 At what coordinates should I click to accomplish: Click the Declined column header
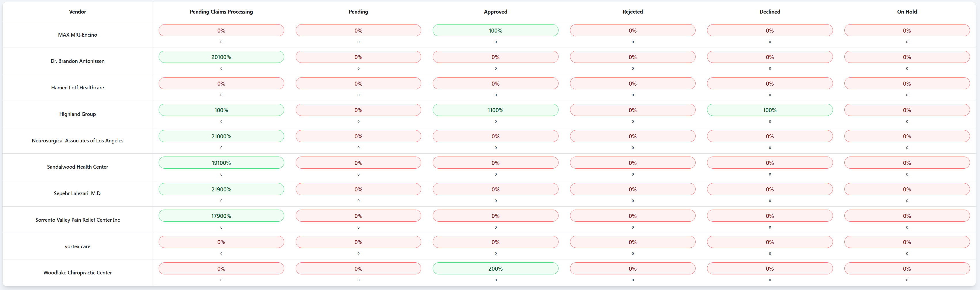(x=769, y=12)
